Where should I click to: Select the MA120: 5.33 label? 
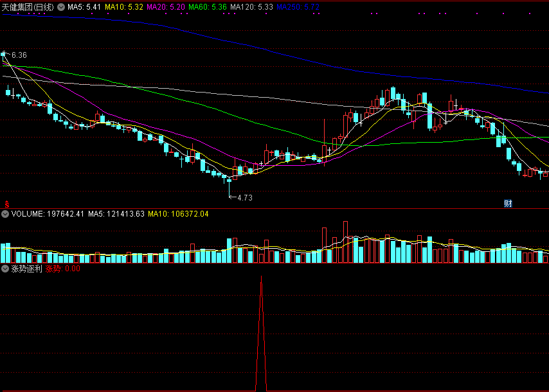(x=251, y=7)
